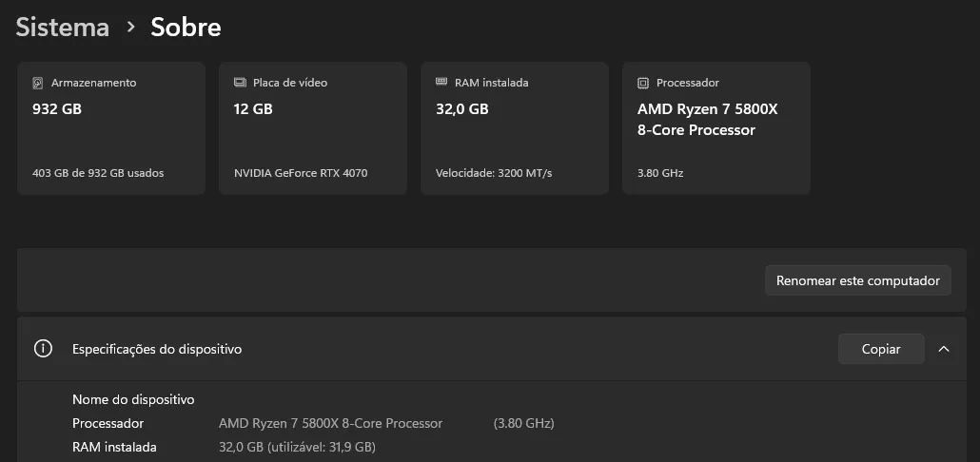Click the Sobre breadcrumb title

[x=186, y=28]
